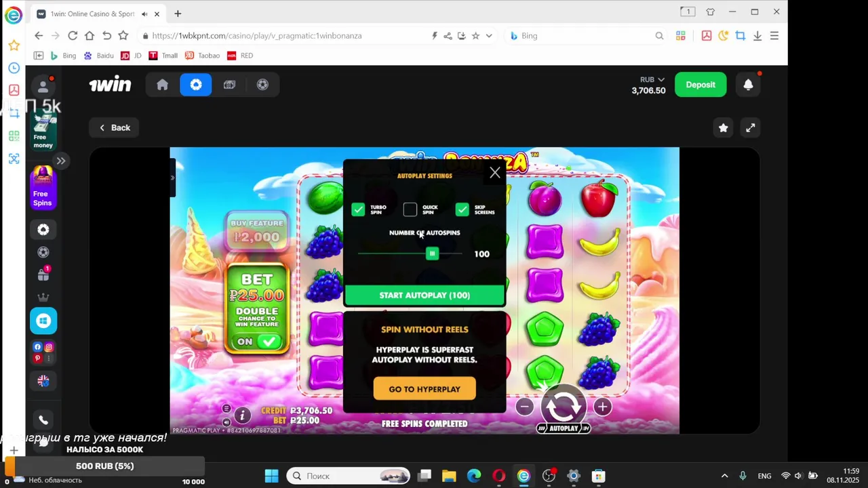Click Go To Hyperplay button
The width and height of the screenshot is (868, 488).
point(425,389)
